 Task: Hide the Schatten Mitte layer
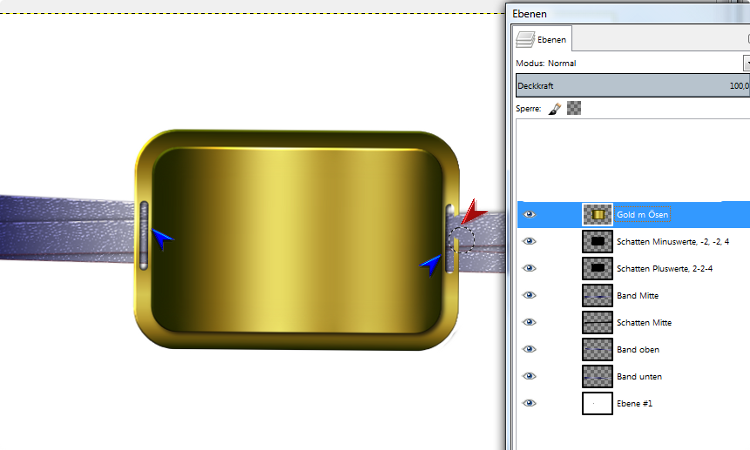point(529,322)
